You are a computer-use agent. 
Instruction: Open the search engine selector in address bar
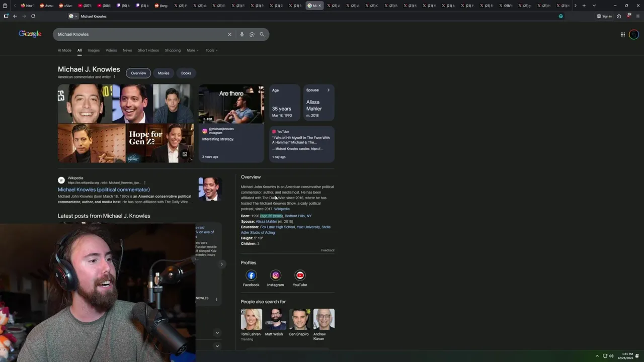click(73, 16)
